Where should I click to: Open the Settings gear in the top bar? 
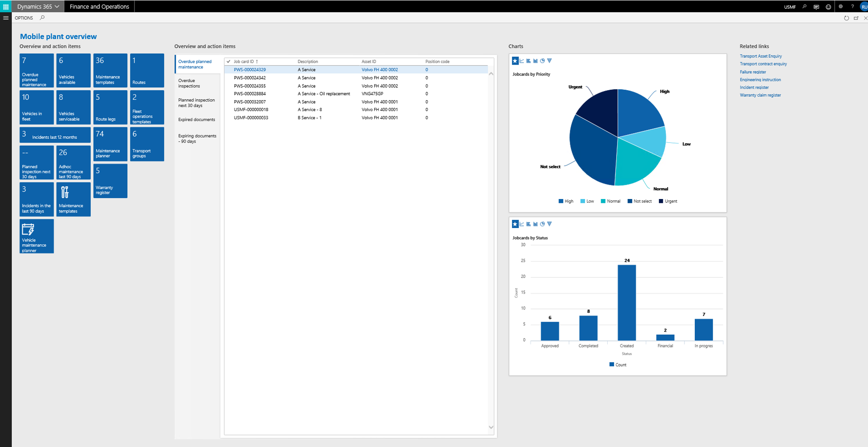[841, 7]
